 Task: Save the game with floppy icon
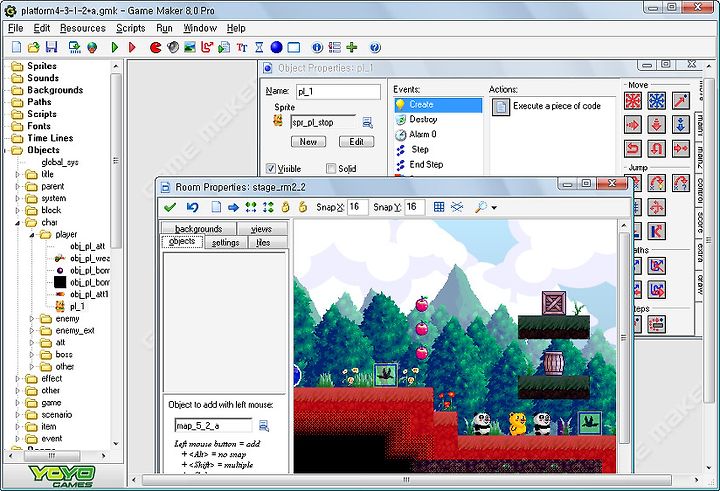click(x=51, y=47)
